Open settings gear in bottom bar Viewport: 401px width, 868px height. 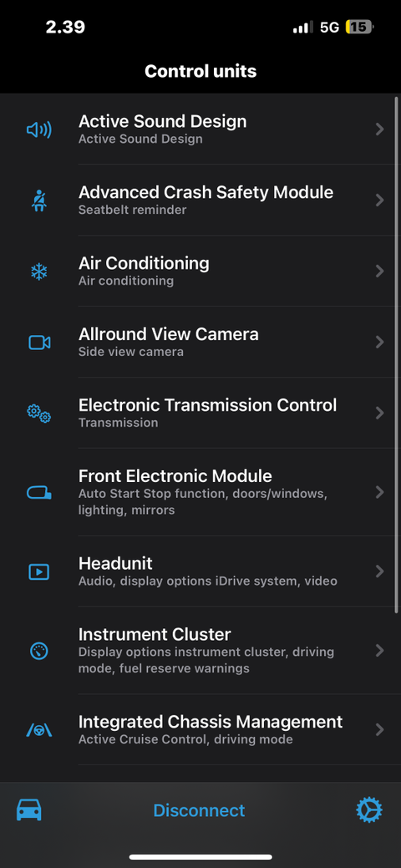(x=369, y=810)
